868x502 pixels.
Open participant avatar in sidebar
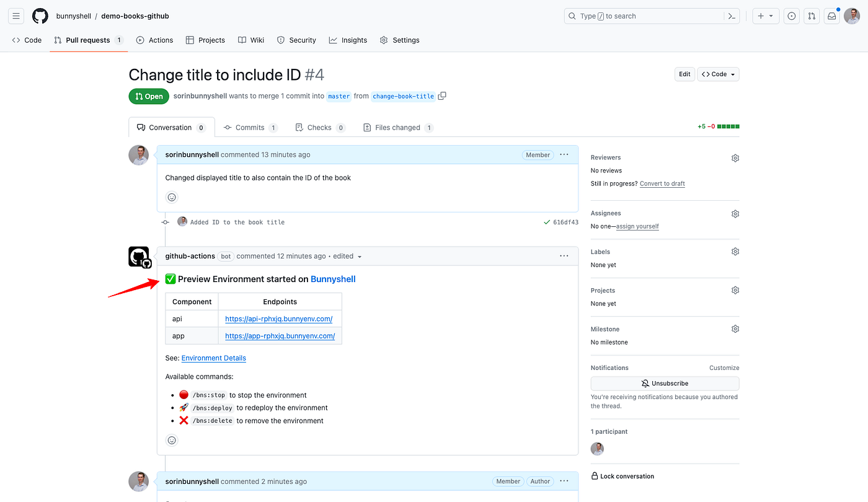[598, 449]
